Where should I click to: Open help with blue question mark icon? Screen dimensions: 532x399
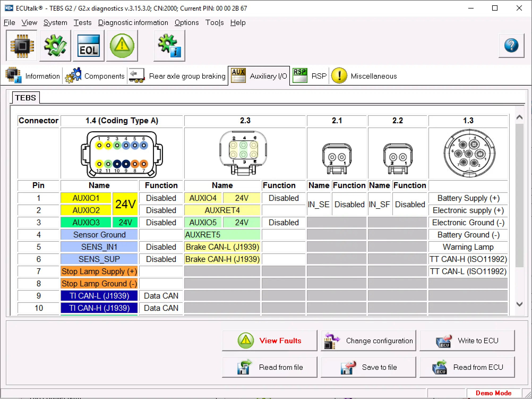[511, 46]
